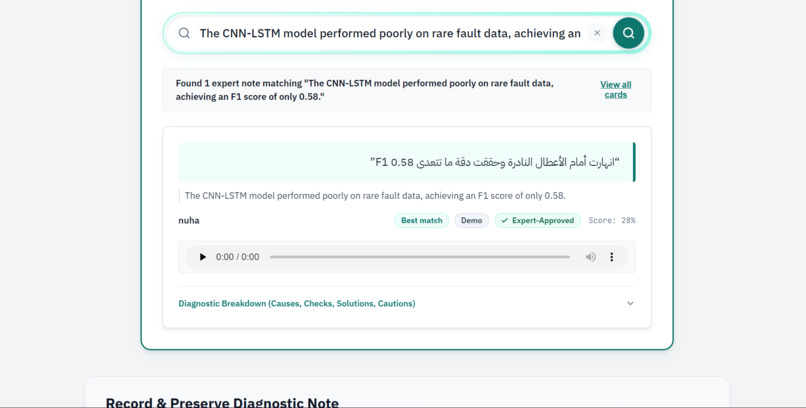This screenshot has width=806, height=408.
Task: Open audio player more options menu
Action: pyautogui.click(x=611, y=257)
